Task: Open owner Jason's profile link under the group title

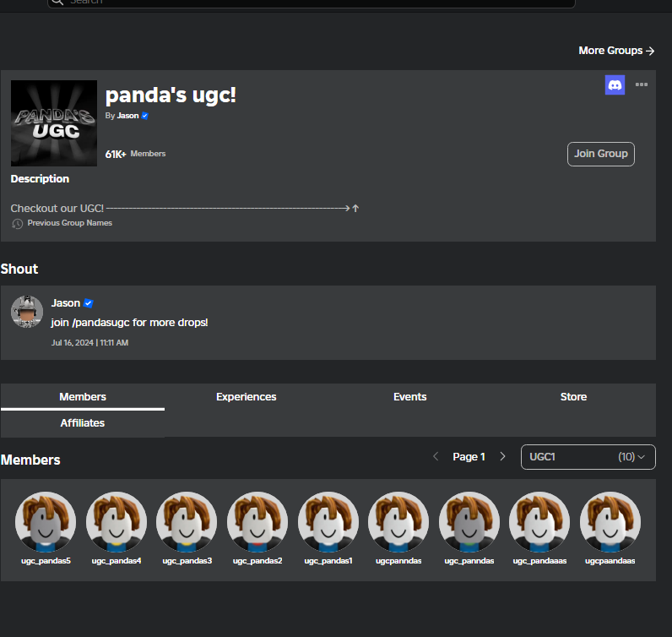Action: (127, 116)
